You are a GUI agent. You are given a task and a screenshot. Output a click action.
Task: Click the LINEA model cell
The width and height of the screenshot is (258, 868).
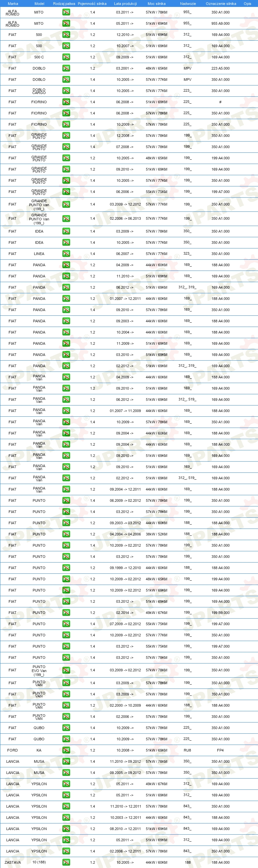click(39, 254)
